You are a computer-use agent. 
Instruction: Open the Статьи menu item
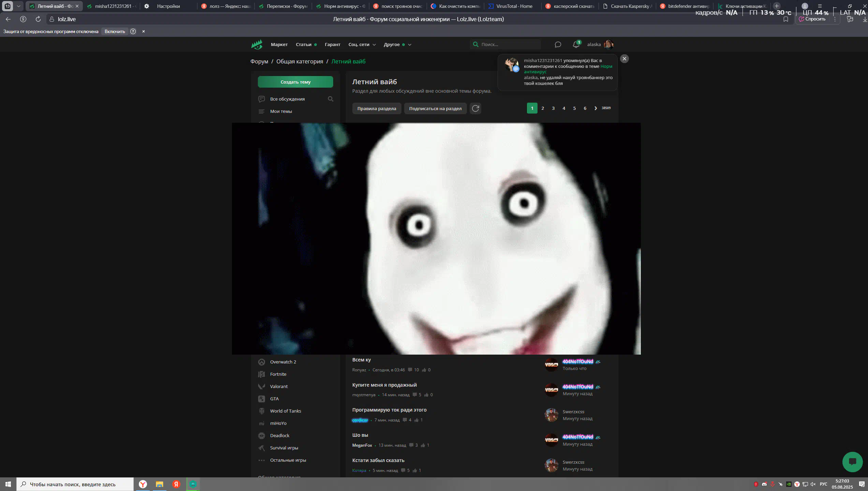coord(304,44)
